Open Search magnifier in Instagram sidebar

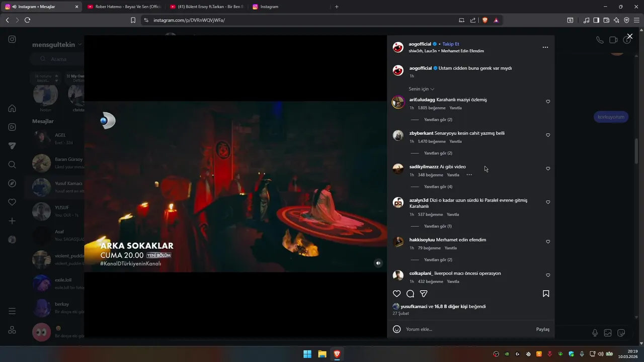(12, 164)
